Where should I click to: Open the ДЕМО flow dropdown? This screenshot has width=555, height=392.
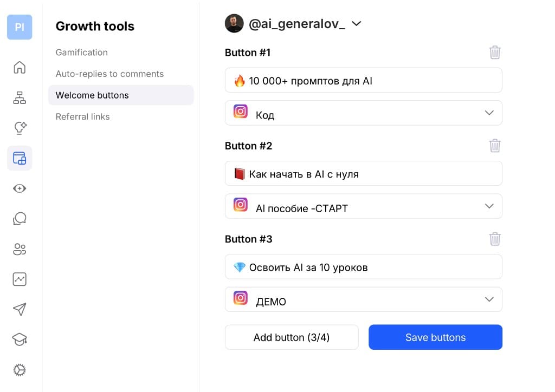click(364, 299)
